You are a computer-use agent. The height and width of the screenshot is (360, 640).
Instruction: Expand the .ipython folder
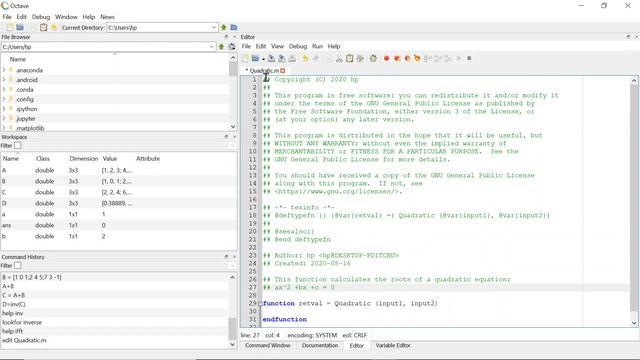pos(4,109)
